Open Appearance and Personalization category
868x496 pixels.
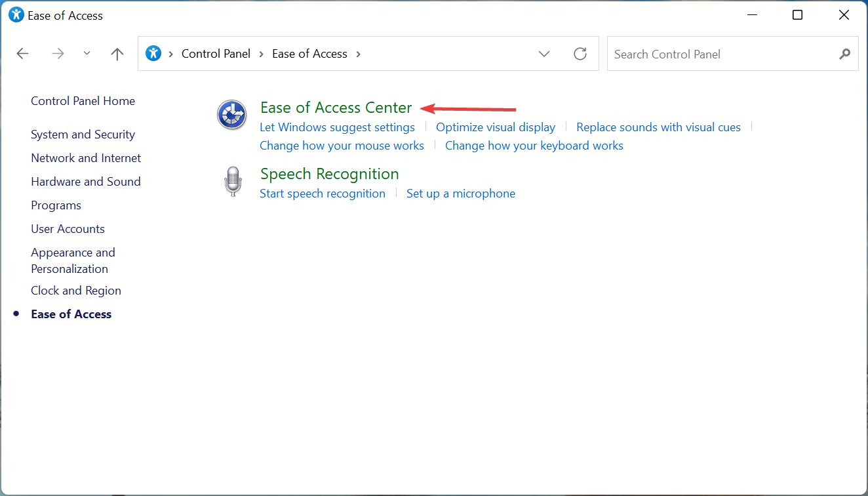click(73, 260)
